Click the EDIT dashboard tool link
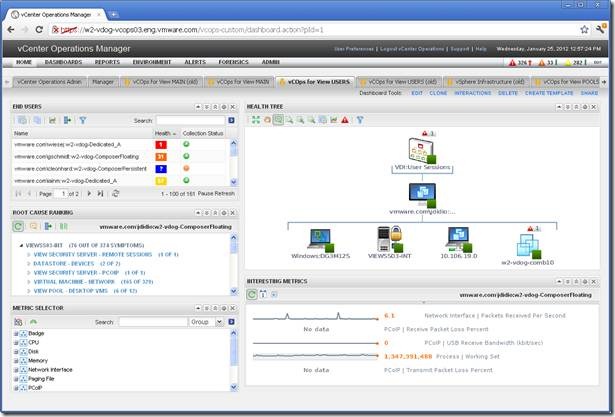This screenshot has height=417, width=615. click(x=417, y=93)
